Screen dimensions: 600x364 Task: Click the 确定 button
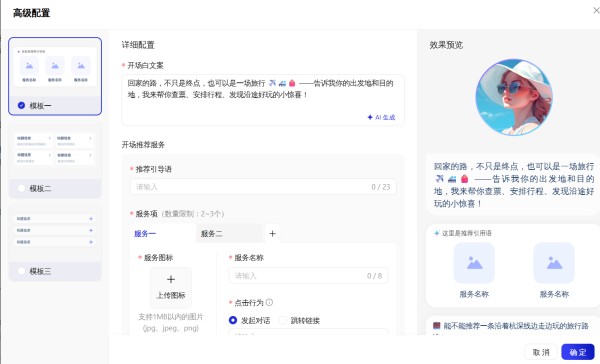[x=578, y=352]
